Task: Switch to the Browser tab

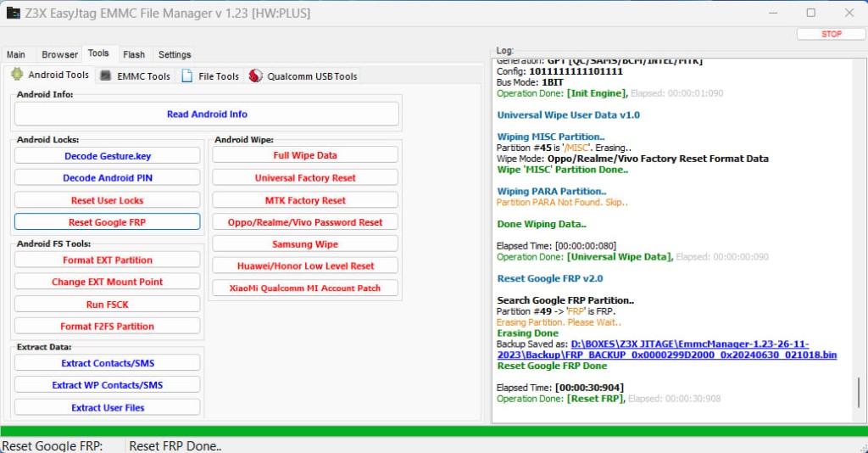Action: pyautogui.click(x=60, y=54)
